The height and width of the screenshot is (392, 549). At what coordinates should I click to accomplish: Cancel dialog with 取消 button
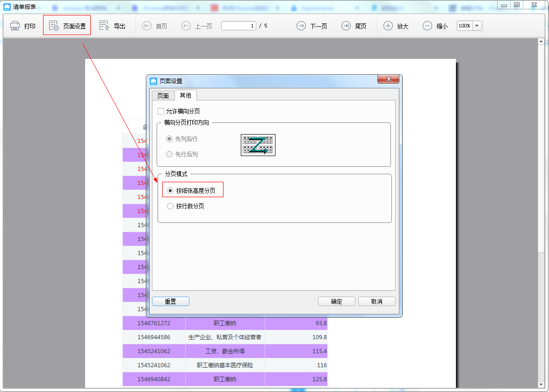pos(376,301)
